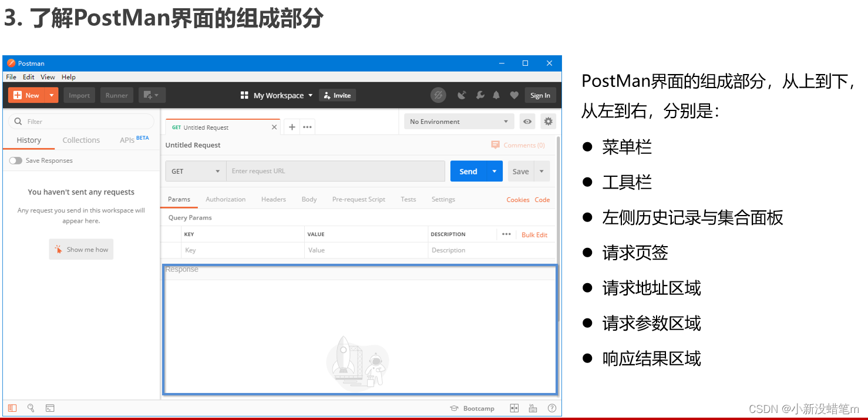Viewport: 868px width, 420px height.
Task: Select the Authorization tab
Action: (x=226, y=199)
